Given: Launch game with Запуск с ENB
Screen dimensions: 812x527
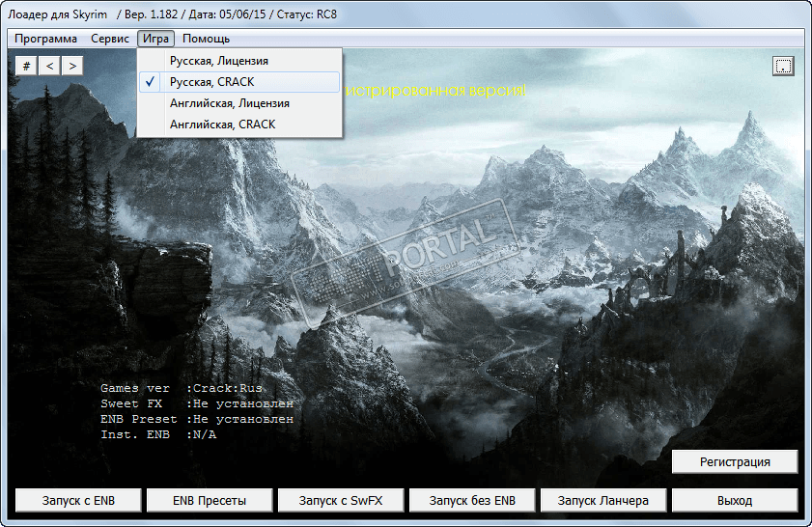Looking at the screenshot, I should [x=78, y=501].
